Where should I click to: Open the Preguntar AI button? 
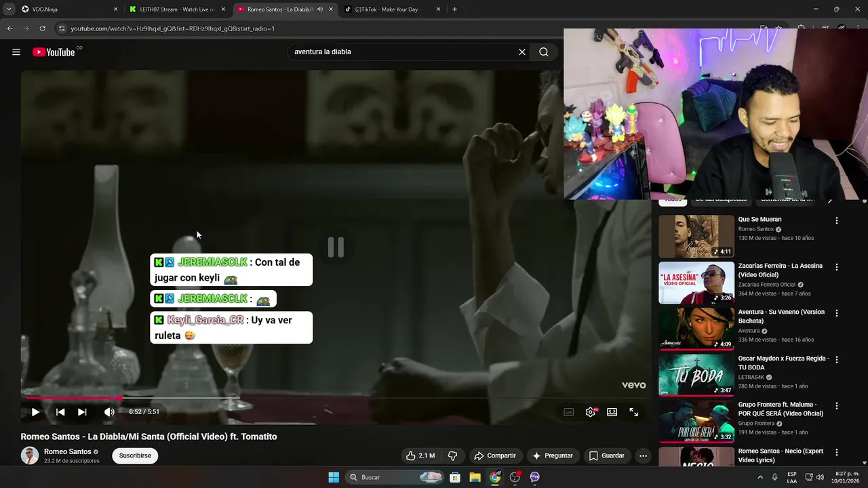tap(553, 455)
